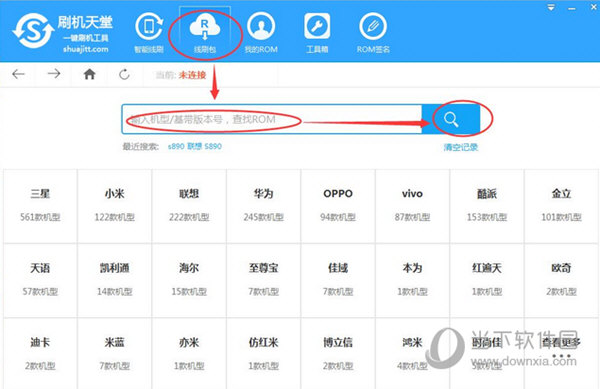Open the 酷派 brand tile
Screen dimensions: 600x389
pyautogui.click(x=487, y=206)
